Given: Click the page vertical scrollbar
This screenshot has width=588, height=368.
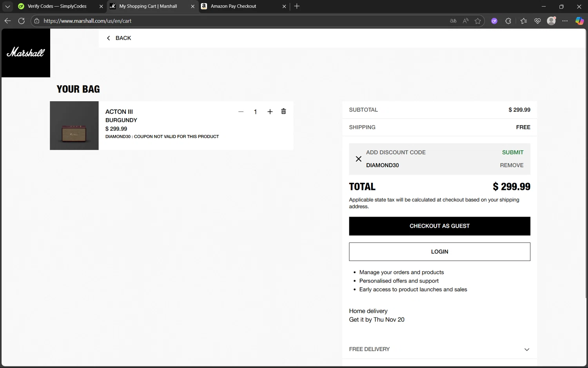Looking at the screenshot, I should [586, 163].
